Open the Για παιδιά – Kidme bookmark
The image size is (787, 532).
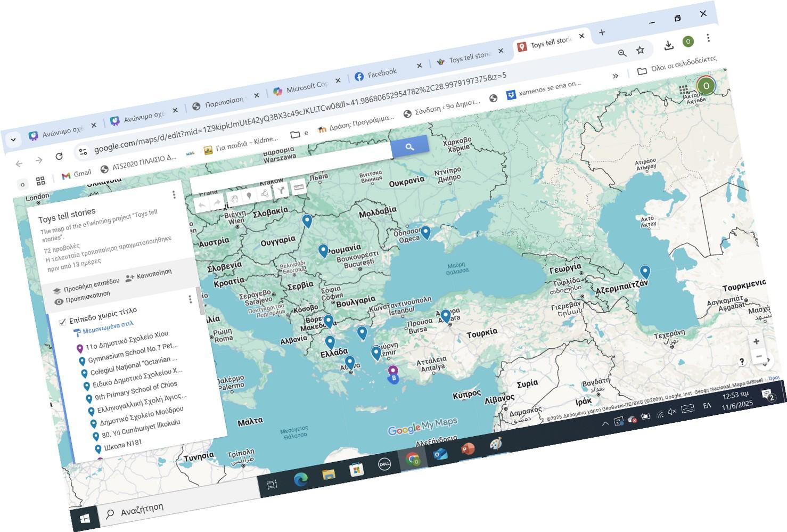241,145
